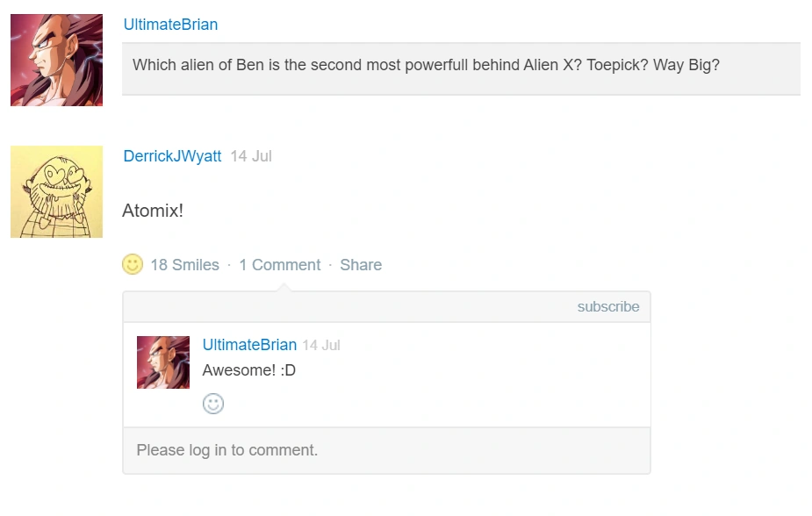The image size is (812, 516).
Task: Share the Atomix answer
Action: click(361, 265)
